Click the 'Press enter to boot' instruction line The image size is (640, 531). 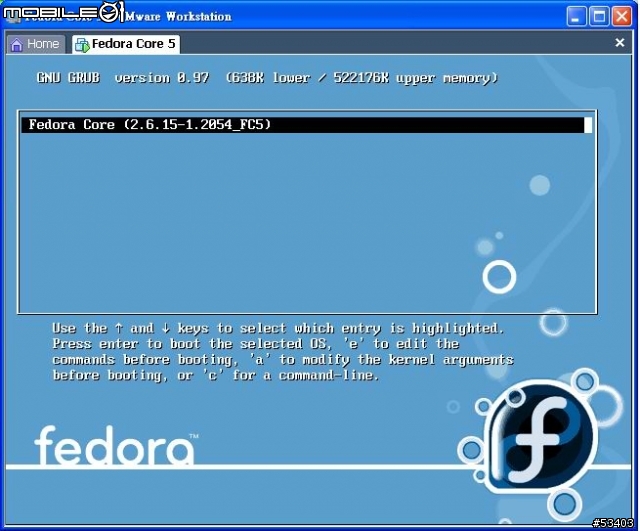click(x=256, y=344)
